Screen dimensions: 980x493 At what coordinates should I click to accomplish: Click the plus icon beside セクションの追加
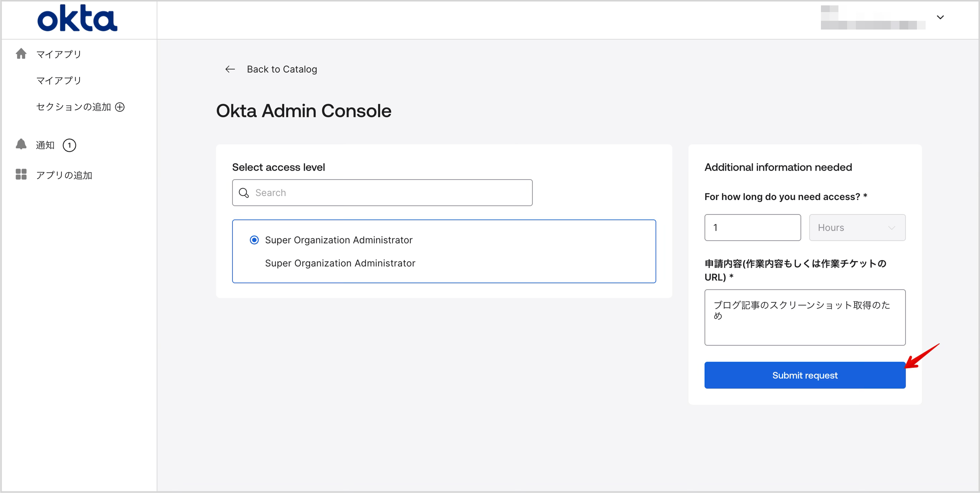coord(120,107)
